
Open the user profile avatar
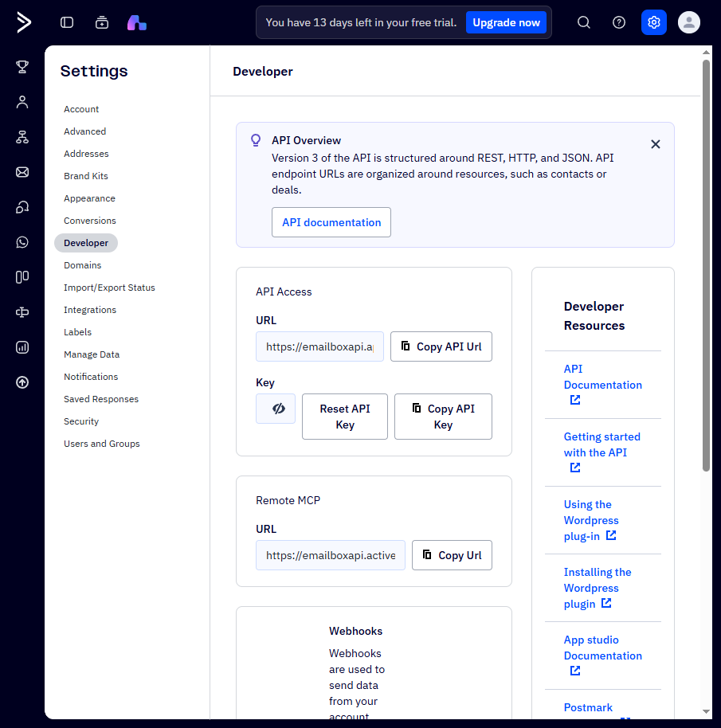click(x=689, y=22)
